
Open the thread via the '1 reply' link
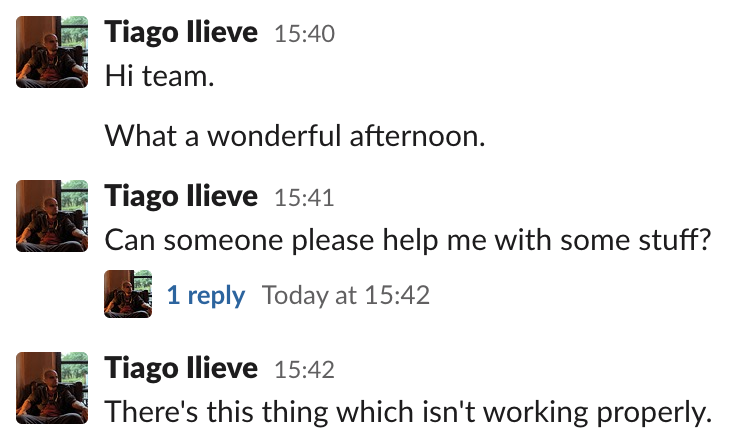tap(205, 295)
